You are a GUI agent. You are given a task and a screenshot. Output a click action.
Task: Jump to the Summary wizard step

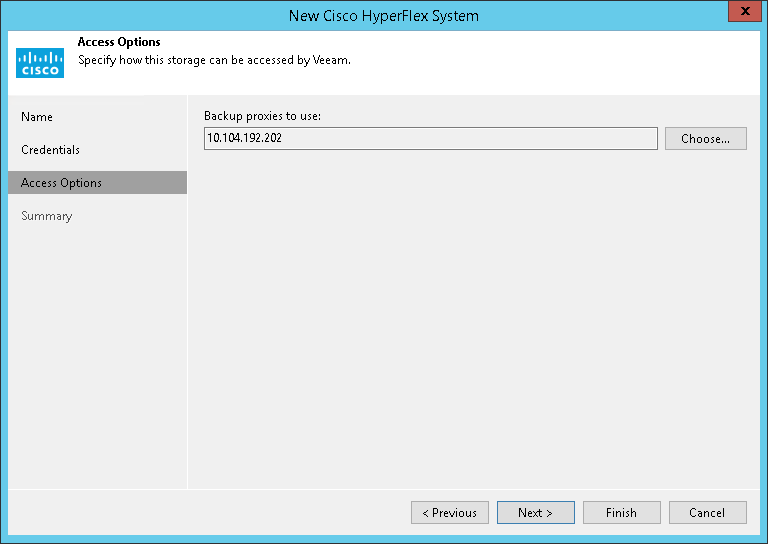tap(47, 216)
